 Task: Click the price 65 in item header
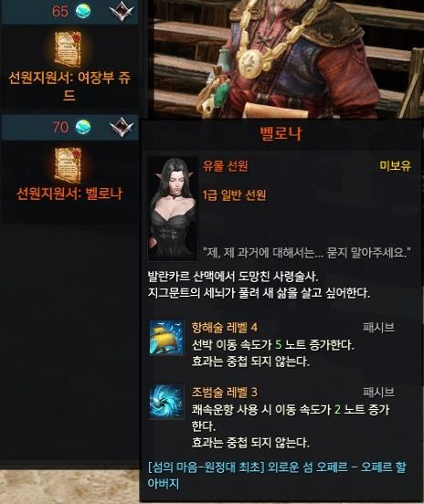[x=60, y=11]
